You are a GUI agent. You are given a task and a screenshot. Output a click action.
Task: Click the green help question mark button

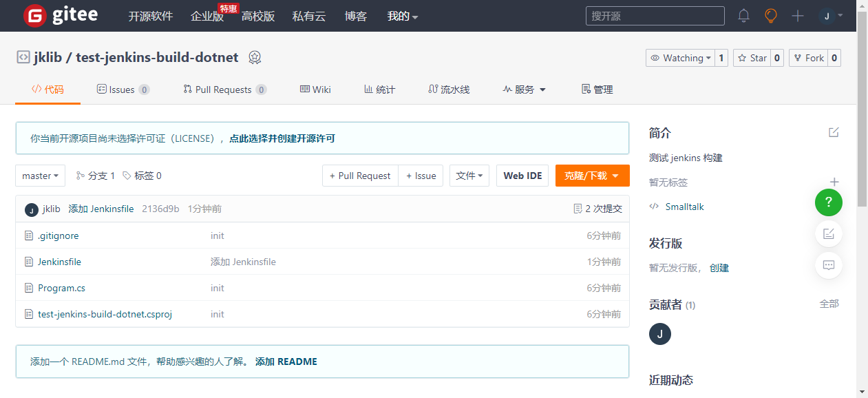[x=829, y=202]
